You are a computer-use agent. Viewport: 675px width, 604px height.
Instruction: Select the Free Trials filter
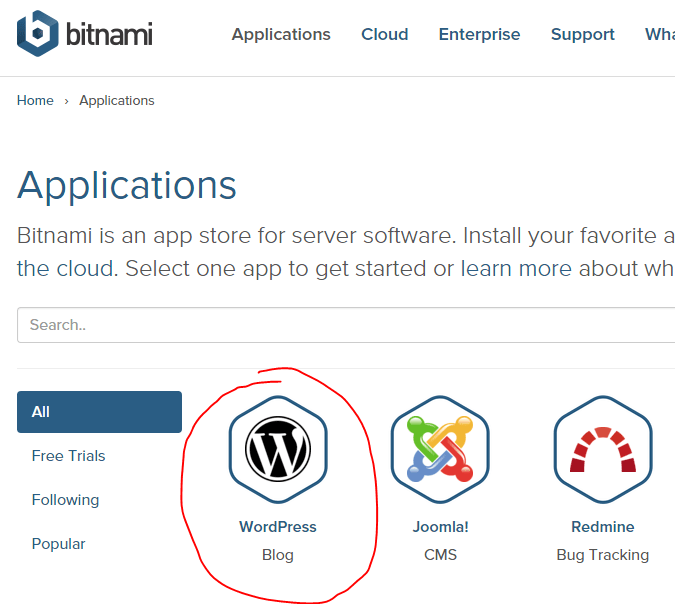pyautogui.click(x=68, y=455)
